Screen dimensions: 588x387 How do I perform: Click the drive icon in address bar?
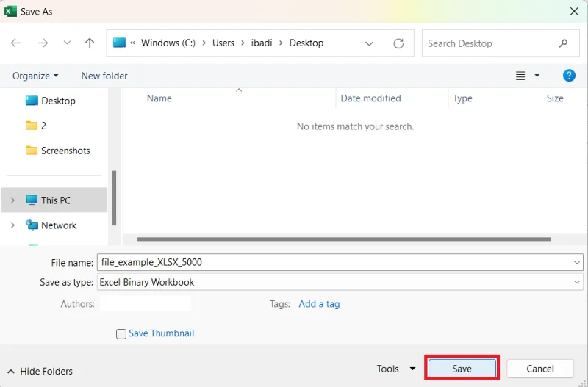[119, 43]
